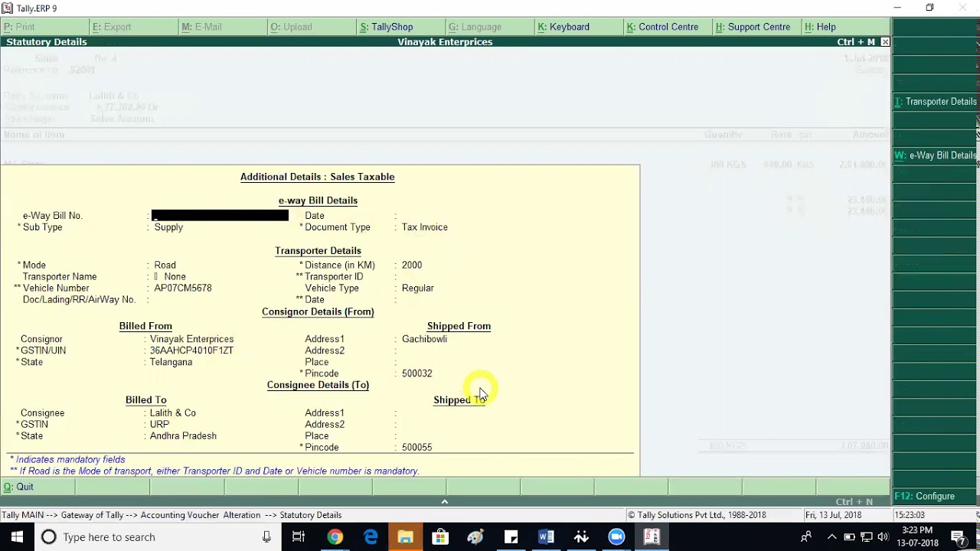
Task: Open the network icon in system tray
Action: (867, 537)
